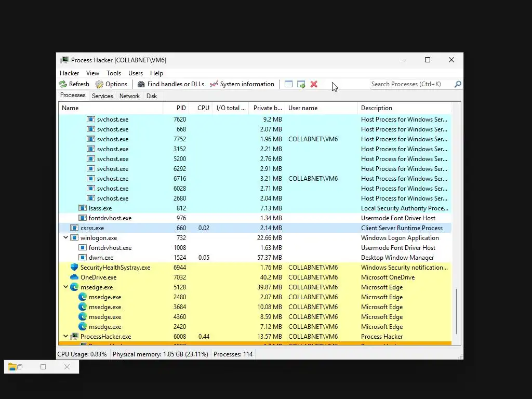This screenshot has width=532, height=399.
Task: Collapse the parent msedge.exe tree node
Action: [x=65, y=287]
